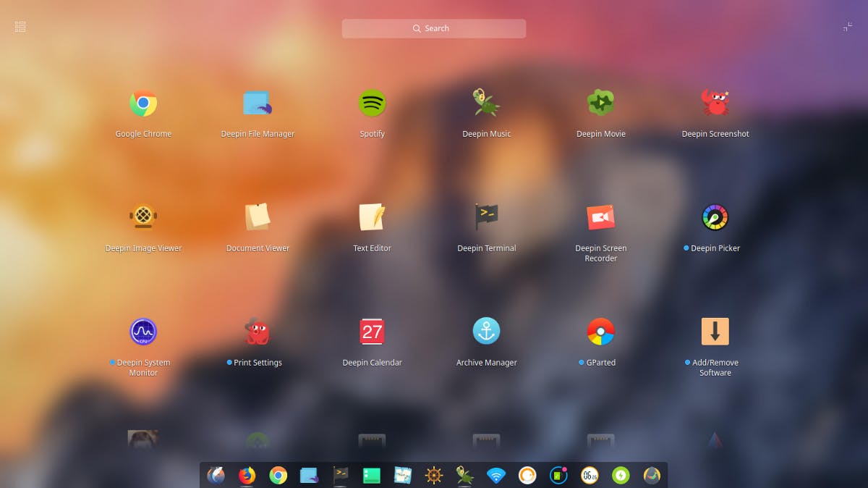The width and height of the screenshot is (868, 488).
Task: Launch Archive Manager
Action: point(486,332)
